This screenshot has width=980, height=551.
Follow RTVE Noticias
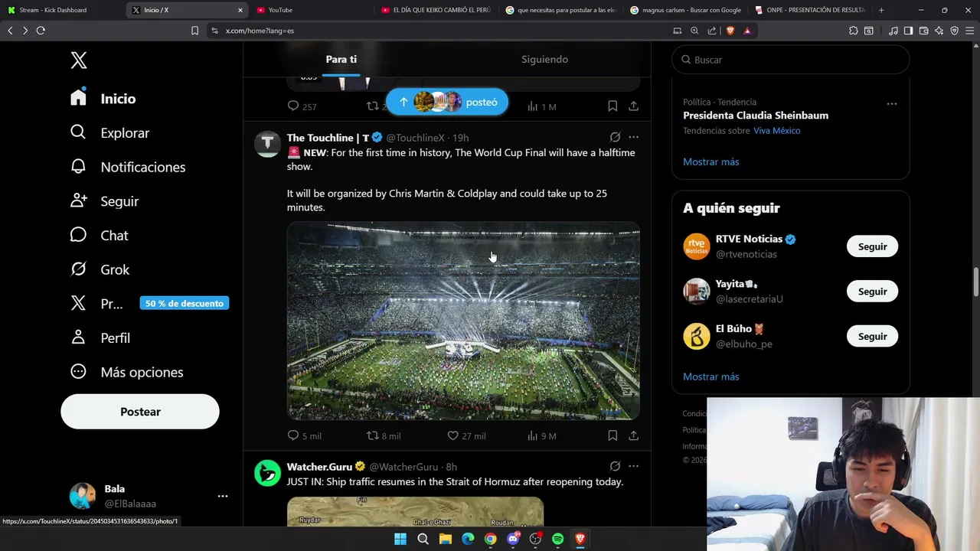[x=872, y=246]
